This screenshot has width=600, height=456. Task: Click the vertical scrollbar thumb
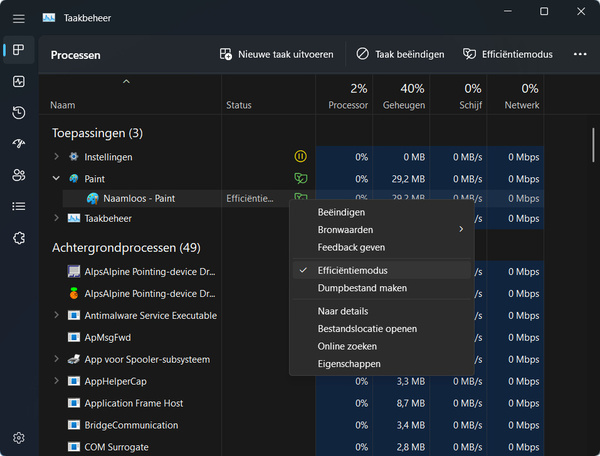click(x=593, y=145)
